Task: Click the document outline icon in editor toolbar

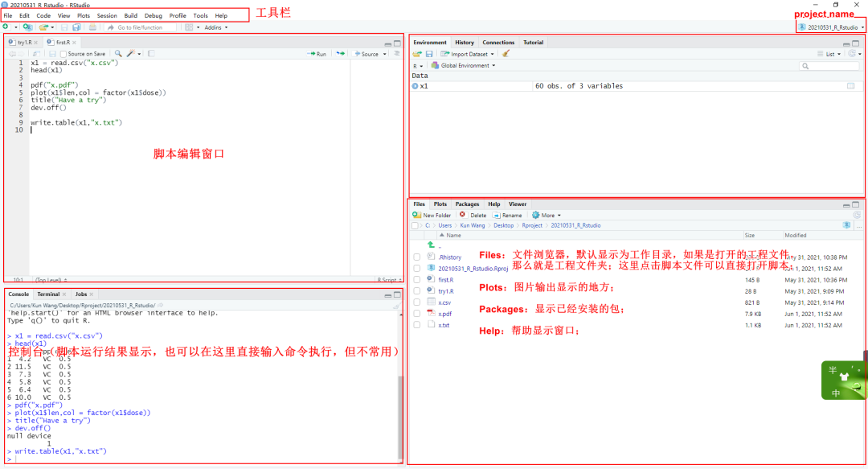Action: pos(397,54)
